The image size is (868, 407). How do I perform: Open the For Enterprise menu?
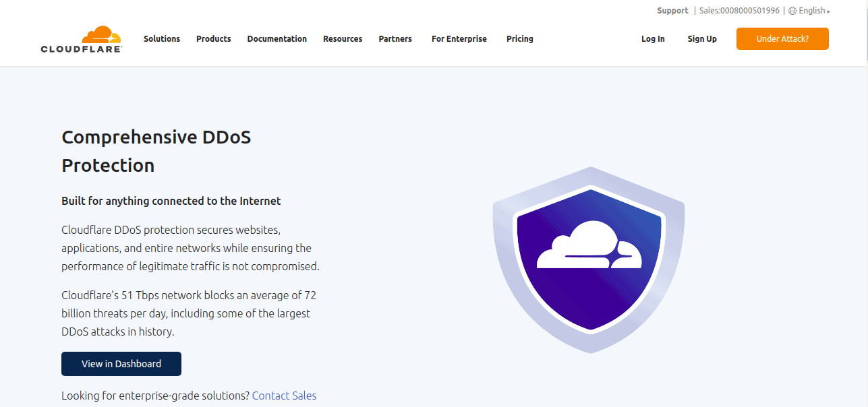point(459,39)
